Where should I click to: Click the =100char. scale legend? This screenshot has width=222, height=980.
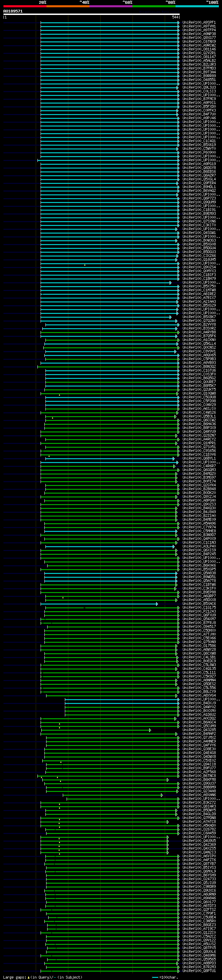(x=165, y=977)
